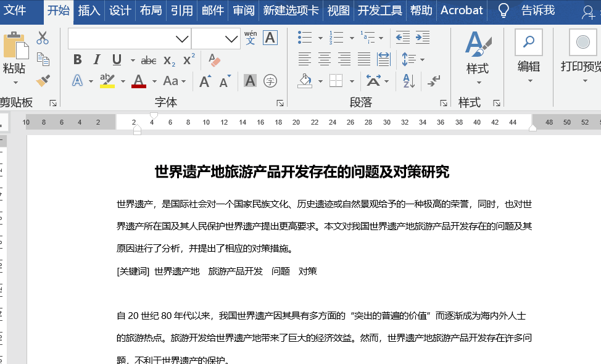
Task: Click the enclosed character icon
Action: click(270, 81)
